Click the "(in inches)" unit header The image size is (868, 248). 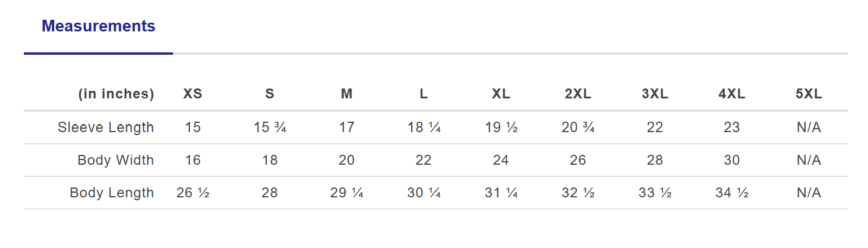[116, 94]
